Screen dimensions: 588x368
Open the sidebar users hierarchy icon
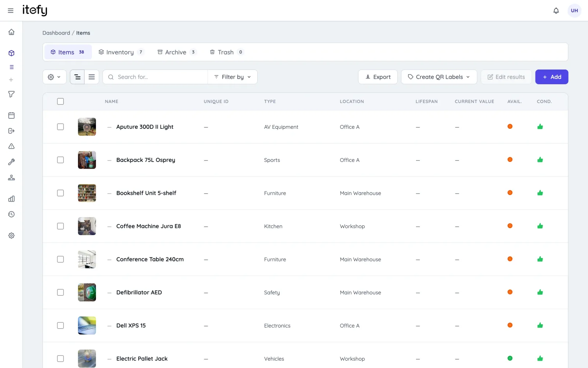pyautogui.click(x=11, y=178)
